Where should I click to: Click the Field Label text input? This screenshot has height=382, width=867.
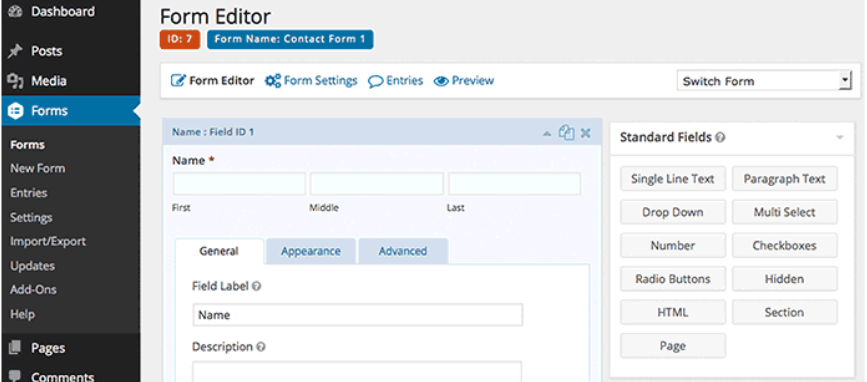(x=358, y=315)
